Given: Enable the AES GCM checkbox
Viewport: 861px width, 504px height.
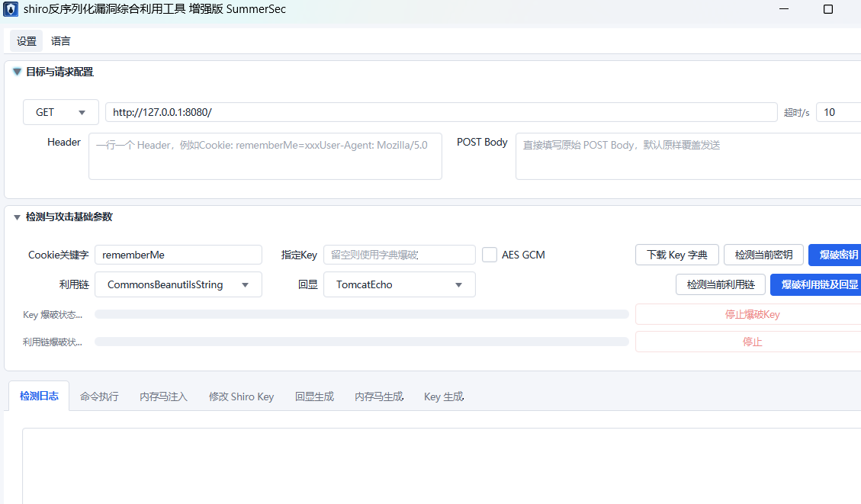Looking at the screenshot, I should click(x=490, y=255).
